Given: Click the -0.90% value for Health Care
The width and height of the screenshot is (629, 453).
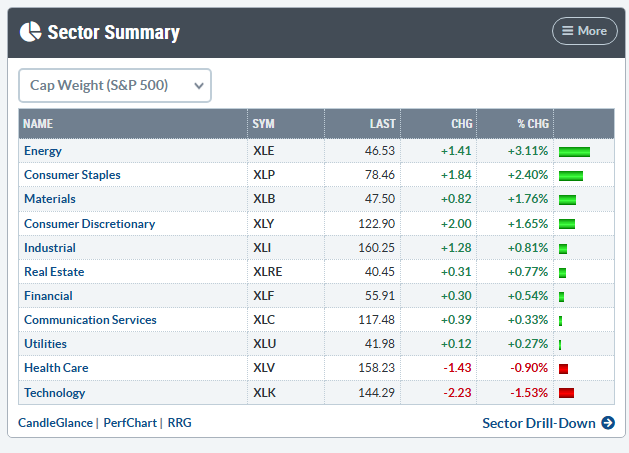Looking at the screenshot, I should pos(529,368).
